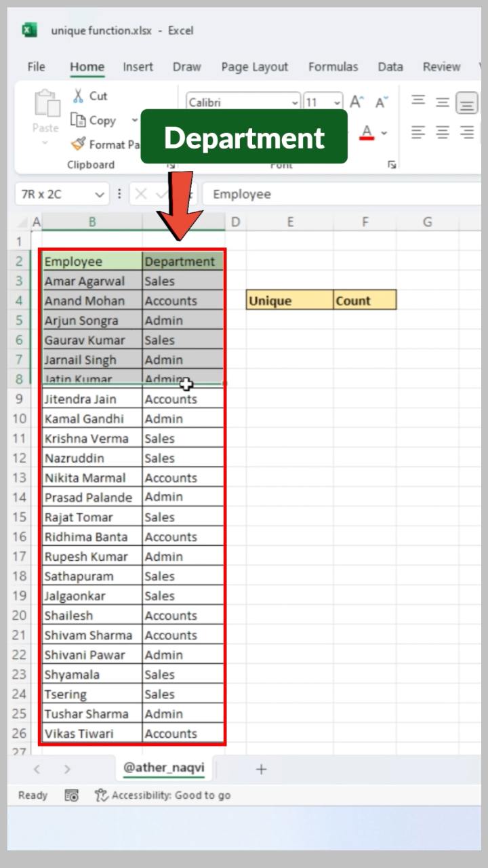Go to next sheet arrow
The width and height of the screenshot is (488, 868).
tap(67, 769)
